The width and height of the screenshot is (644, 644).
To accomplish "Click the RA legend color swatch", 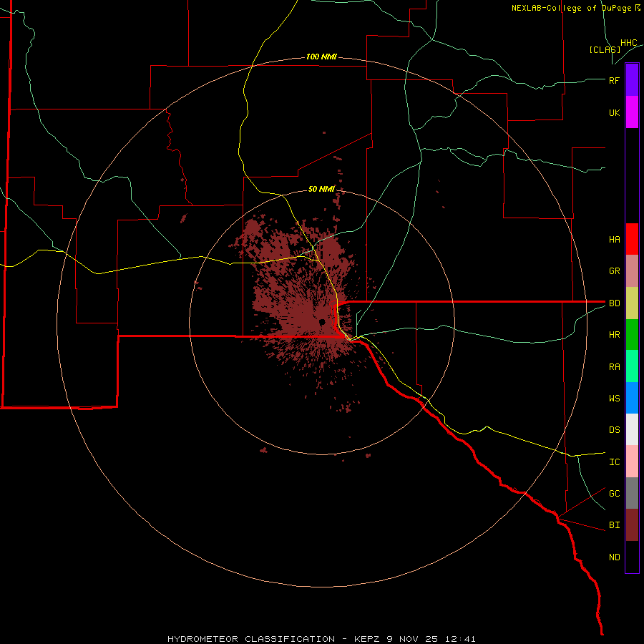I will coord(632,366).
